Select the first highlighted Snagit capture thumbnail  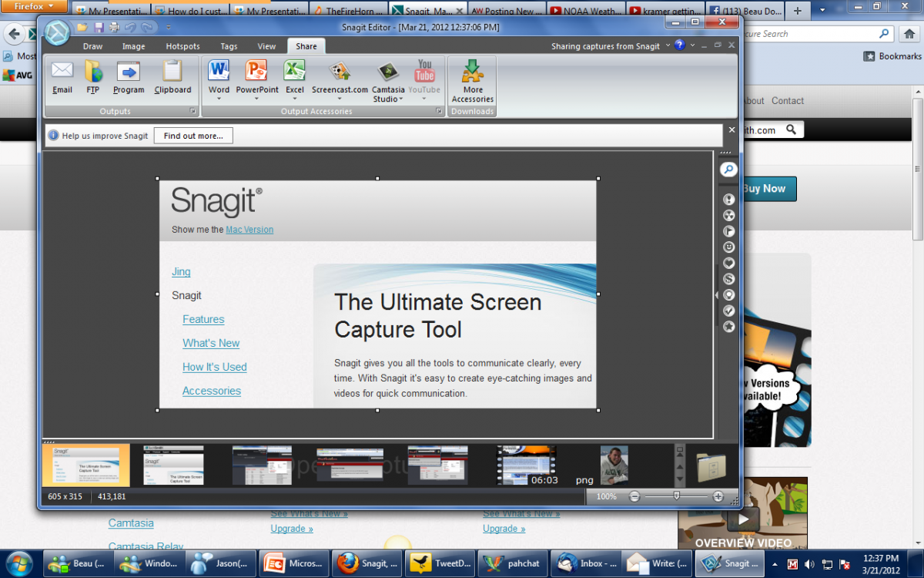pos(85,465)
